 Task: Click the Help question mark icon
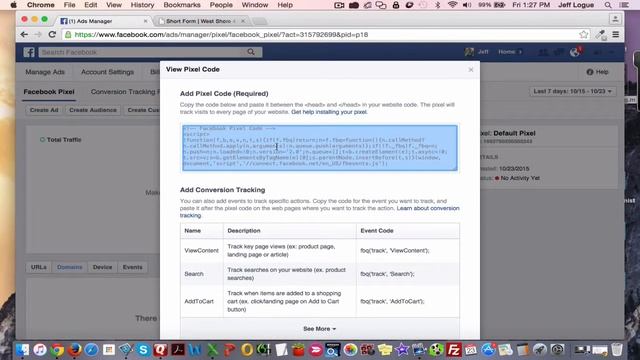click(590, 72)
